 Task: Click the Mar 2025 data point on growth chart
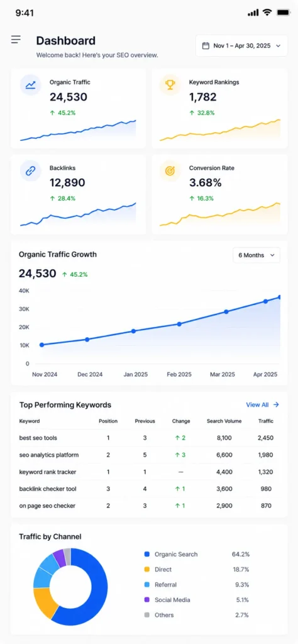coord(226,312)
